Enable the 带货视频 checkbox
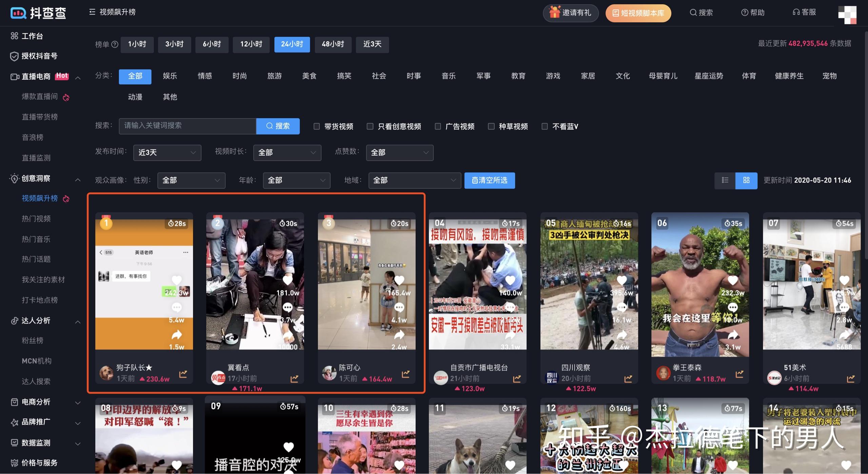Image resolution: width=868 pixels, height=474 pixels. pyautogui.click(x=317, y=126)
